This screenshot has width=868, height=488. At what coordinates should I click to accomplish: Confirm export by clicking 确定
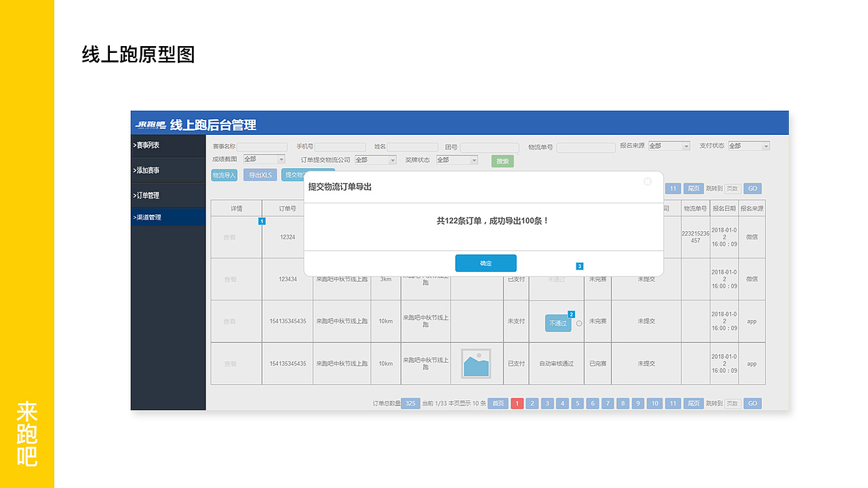(486, 263)
